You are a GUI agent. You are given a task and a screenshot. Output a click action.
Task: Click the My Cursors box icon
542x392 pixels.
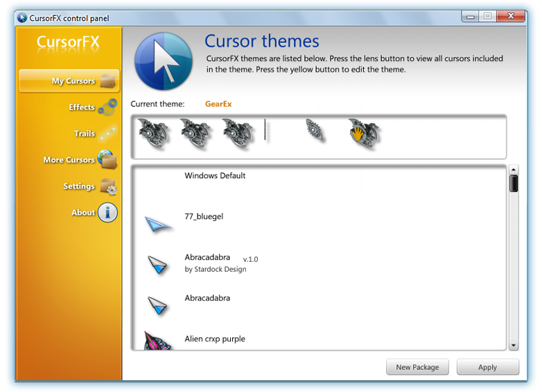[108, 81]
